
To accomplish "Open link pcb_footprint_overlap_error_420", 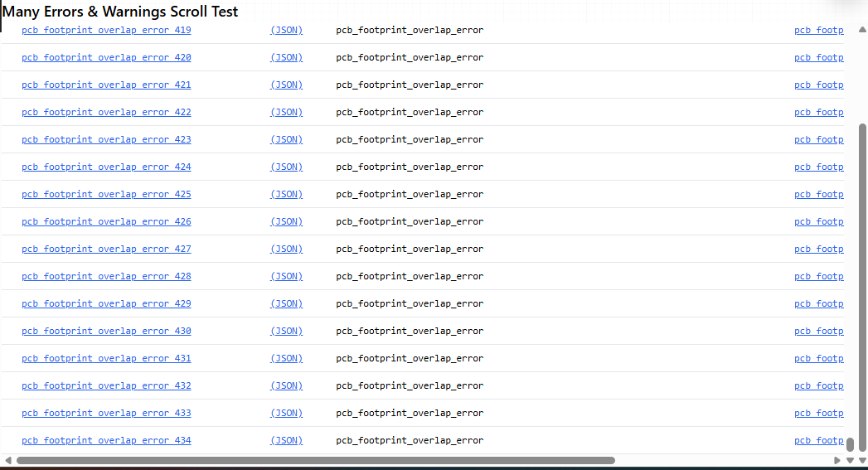I will (x=106, y=57).
